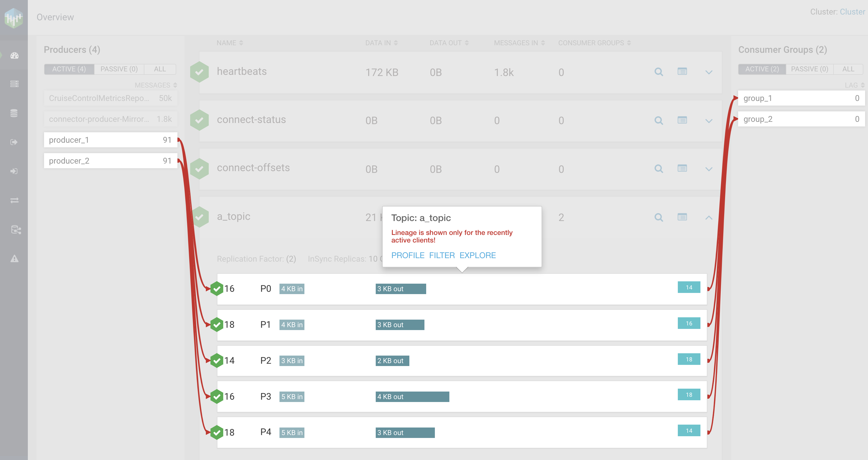The height and width of the screenshot is (460, 868).
Task: Select the FILTER action for a_topic
Action: click(x=442, y=255)
